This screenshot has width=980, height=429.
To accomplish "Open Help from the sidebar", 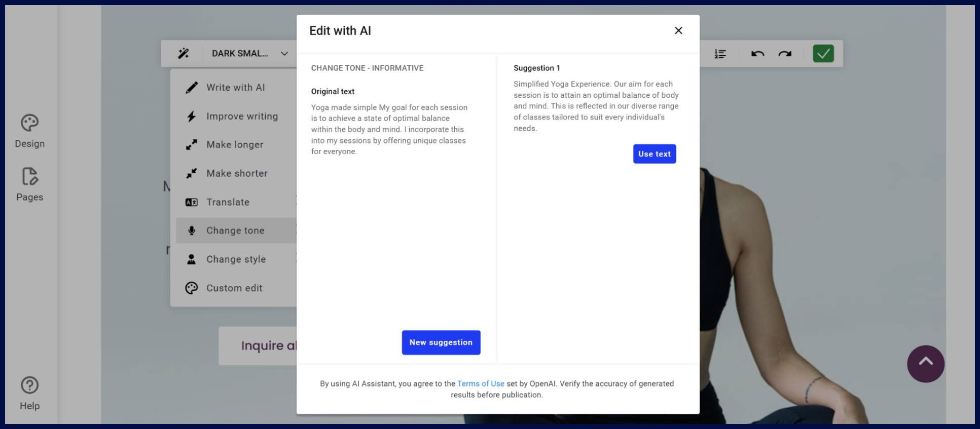I will [x=30, y=394].
